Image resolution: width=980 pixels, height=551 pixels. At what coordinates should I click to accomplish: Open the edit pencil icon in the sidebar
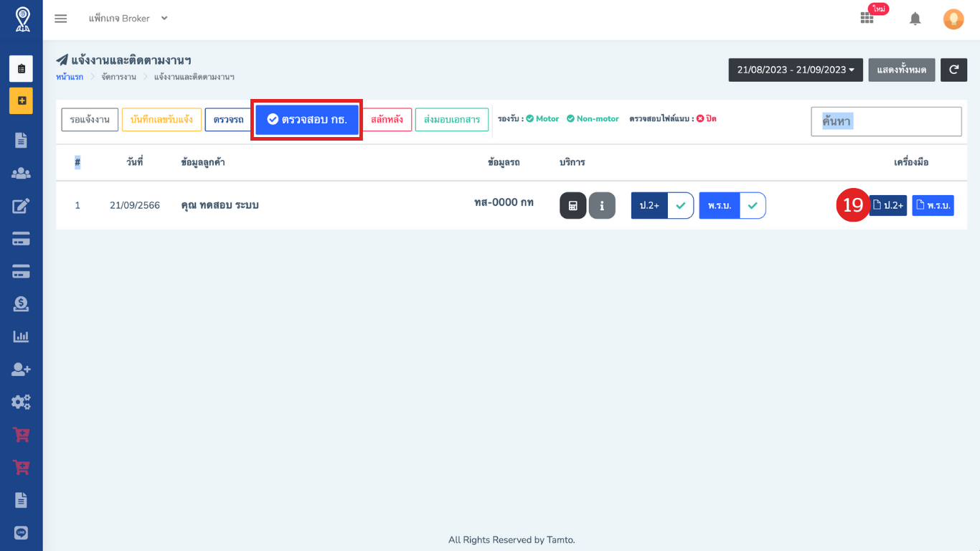pos(21,206)
